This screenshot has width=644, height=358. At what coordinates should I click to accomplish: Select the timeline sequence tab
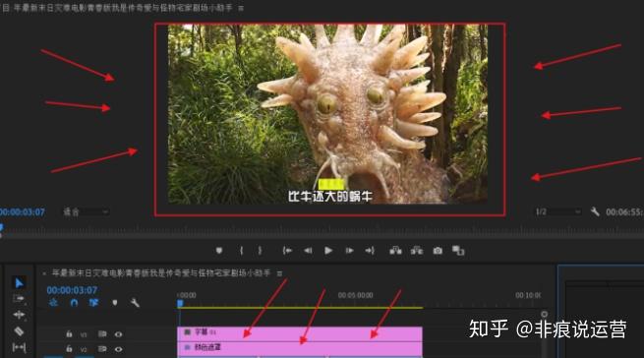(161, 272)
